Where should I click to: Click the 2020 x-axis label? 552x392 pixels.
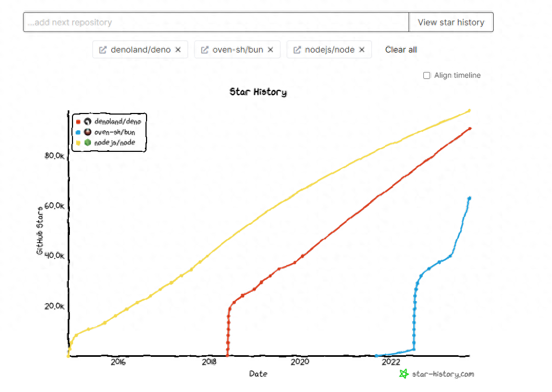(300, 362)
